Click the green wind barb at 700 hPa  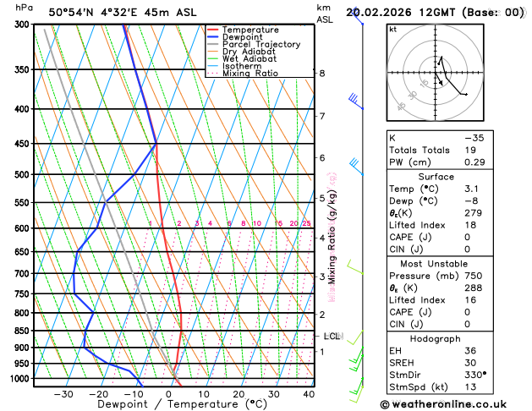click(354, 267)
